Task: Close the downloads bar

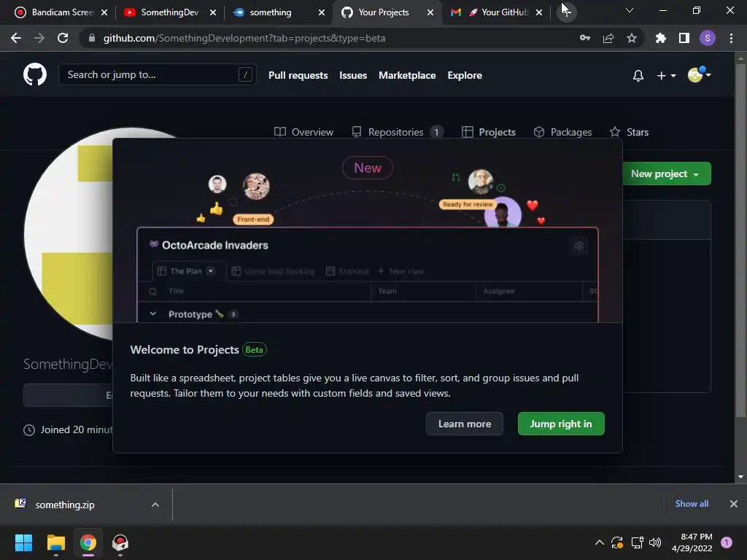Action: 734,504
